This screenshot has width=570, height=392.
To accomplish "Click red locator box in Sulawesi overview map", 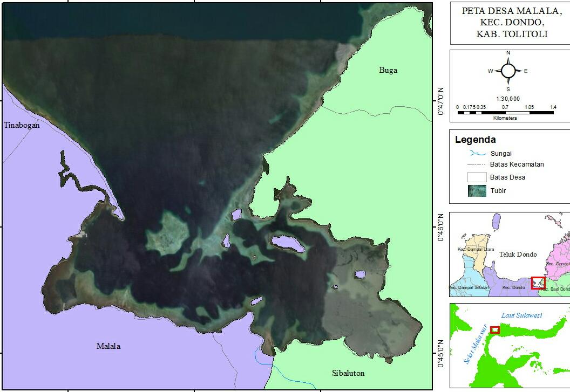I will tap(495, 329).
